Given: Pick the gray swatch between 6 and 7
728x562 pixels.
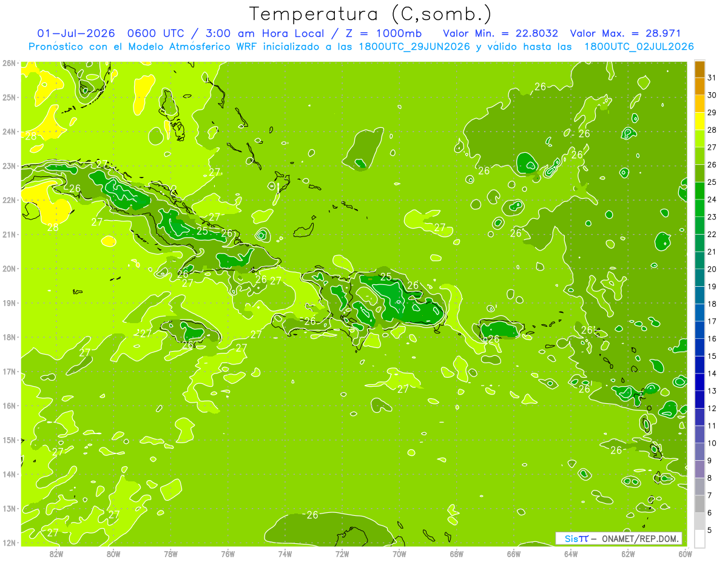Looking at the screenshot, I should coord(700,504).
